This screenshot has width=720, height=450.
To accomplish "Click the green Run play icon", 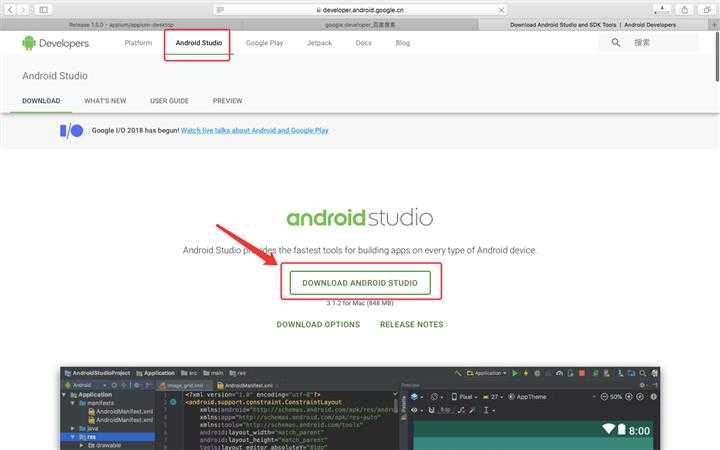I will tap(515, 373).
